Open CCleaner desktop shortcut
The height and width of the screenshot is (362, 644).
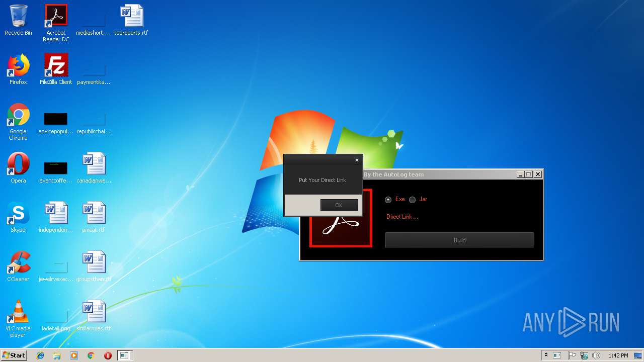pyautogui.click(x=18, y=266)
